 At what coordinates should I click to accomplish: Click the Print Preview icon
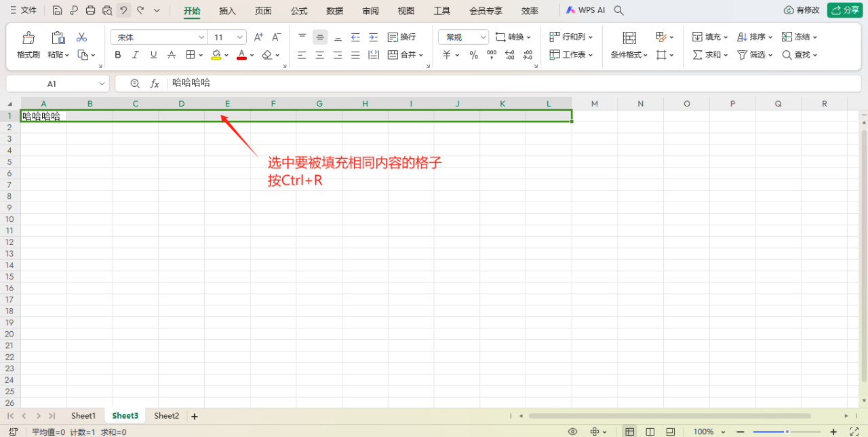(106, 10)
